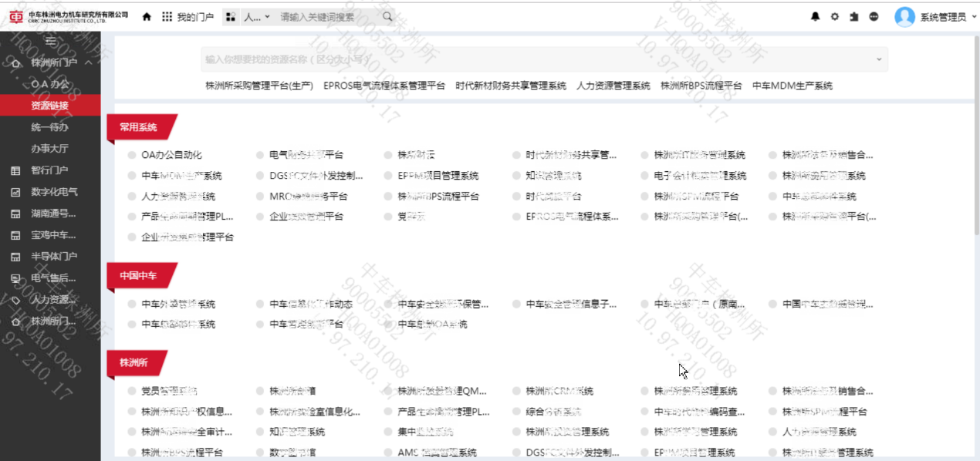Open the 人... search scope dropdown
The height and width of the screenshot is (461, 980).
click(x=256, y=16)
